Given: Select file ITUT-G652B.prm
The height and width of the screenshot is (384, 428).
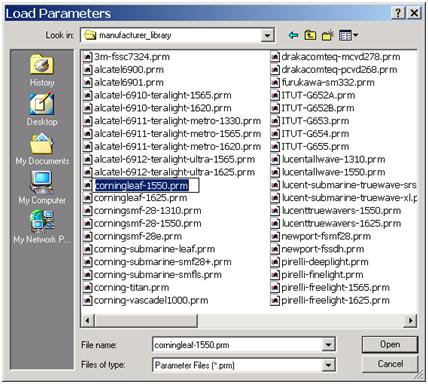Looking at the screenshot, I should pyautogui.click(x=318, y=108).
